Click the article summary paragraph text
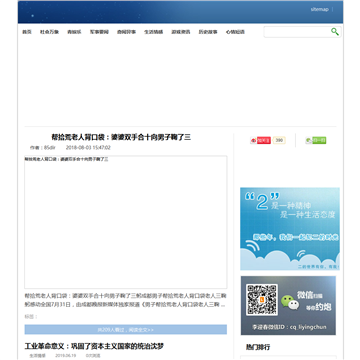This screenshot has height=360, width=360. point(126,300)
